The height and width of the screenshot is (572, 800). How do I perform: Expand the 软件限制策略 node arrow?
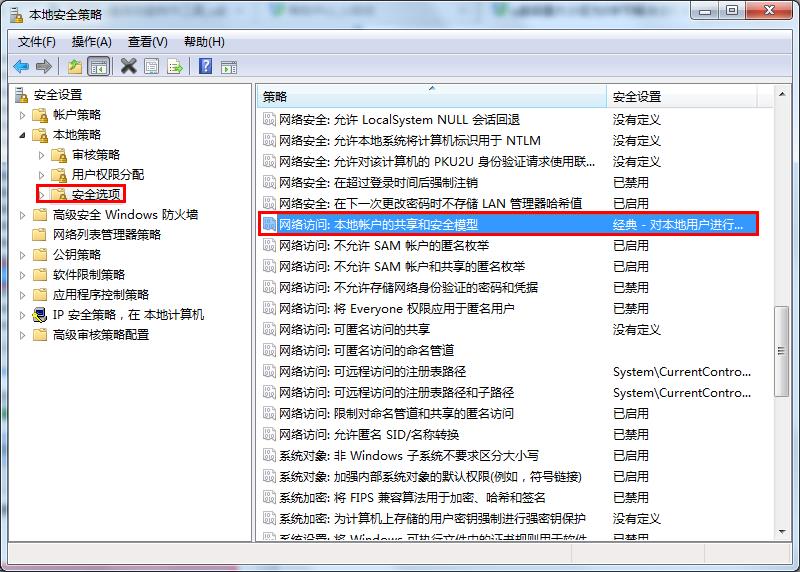pos(22,275)
